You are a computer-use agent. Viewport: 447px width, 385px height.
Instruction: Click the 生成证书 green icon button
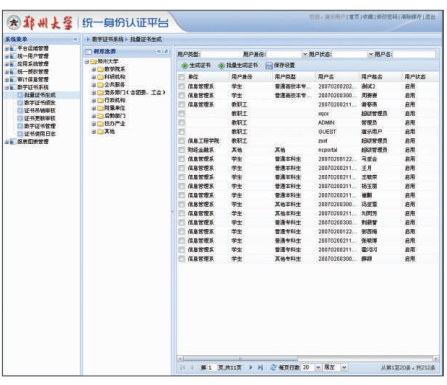(184, 66)
